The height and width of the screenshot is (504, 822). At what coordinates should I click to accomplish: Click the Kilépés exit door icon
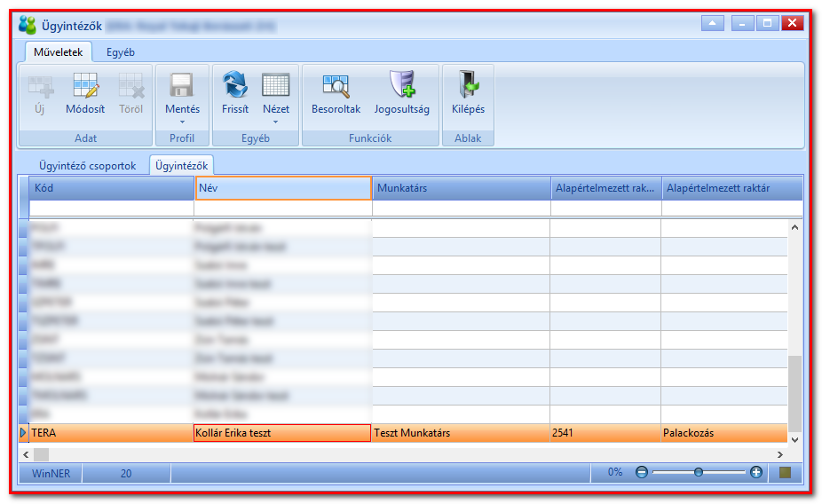pyautogui.click(x=468, y=84)
